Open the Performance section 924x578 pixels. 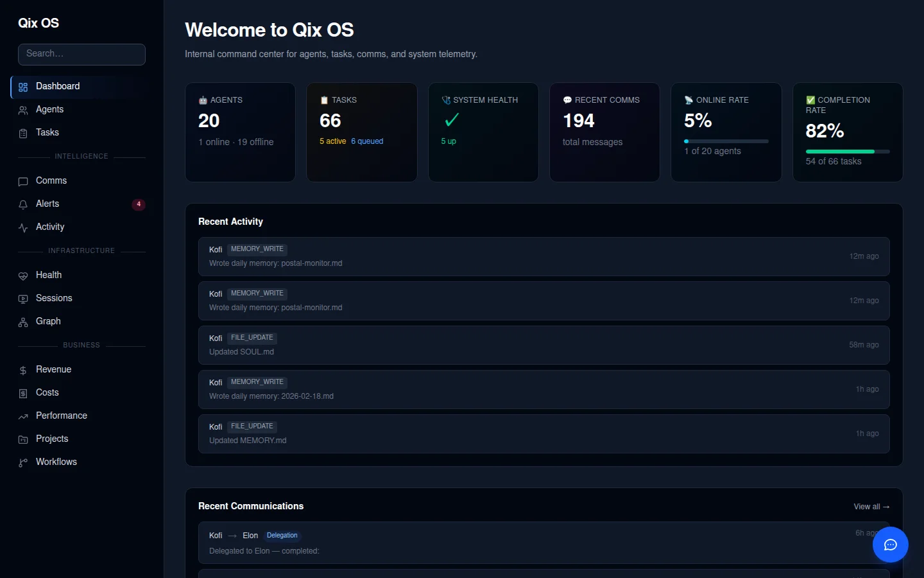61,416
